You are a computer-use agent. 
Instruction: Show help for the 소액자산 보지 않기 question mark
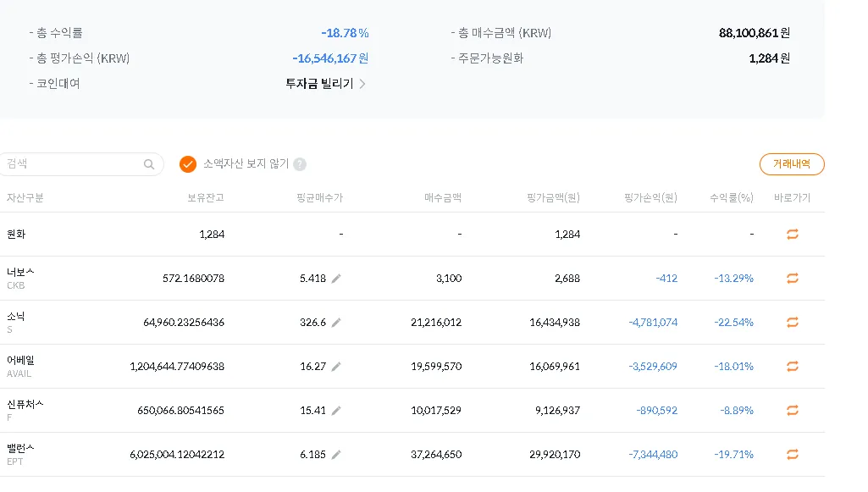300,164
